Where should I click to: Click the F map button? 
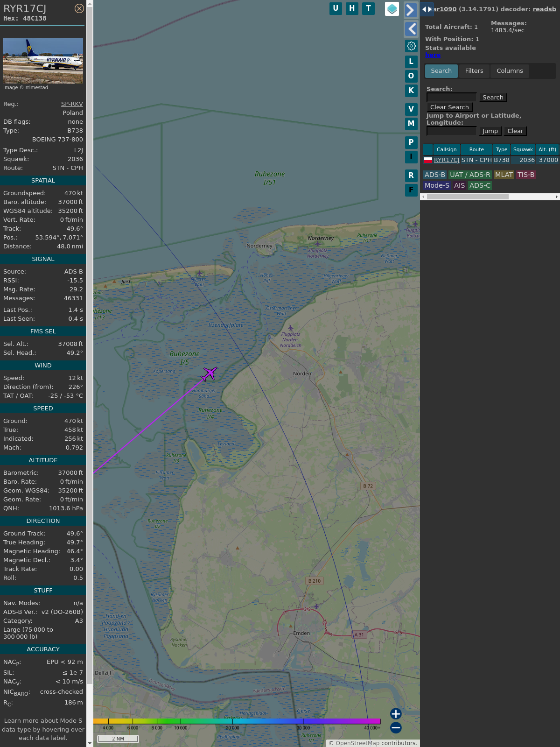click(411, 190)
